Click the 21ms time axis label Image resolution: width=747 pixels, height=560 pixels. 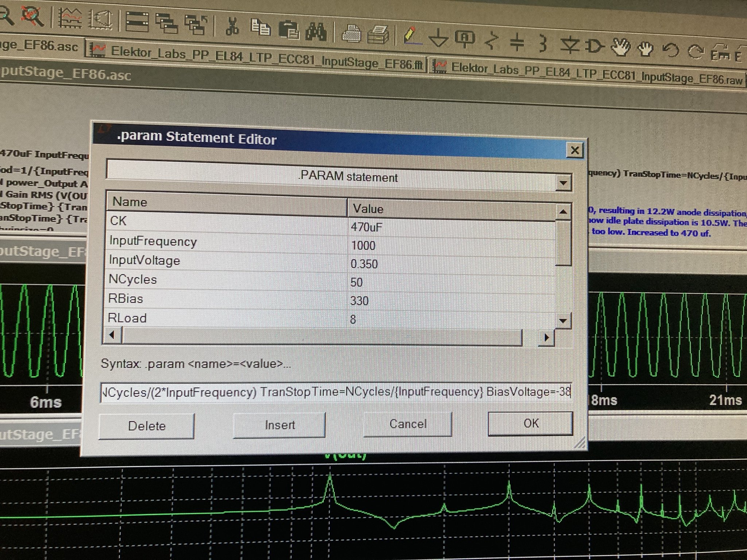pyautogui.click(x=725, y=400)
